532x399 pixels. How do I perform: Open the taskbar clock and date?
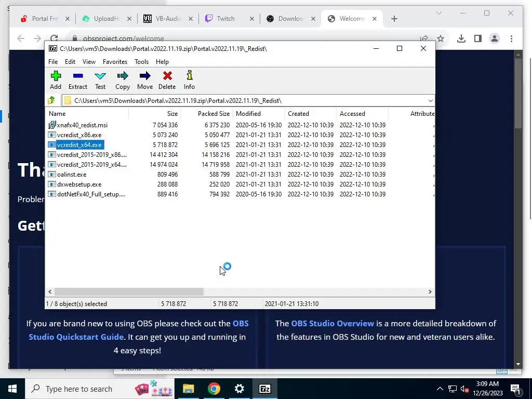pos(487,389)
